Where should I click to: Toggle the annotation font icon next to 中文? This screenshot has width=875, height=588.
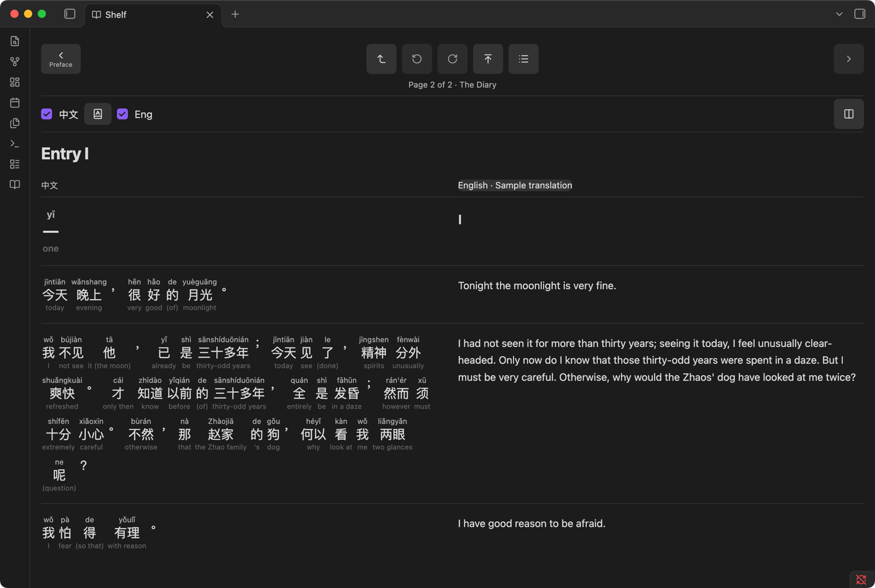pyautogui.click(x=98, y=114)
